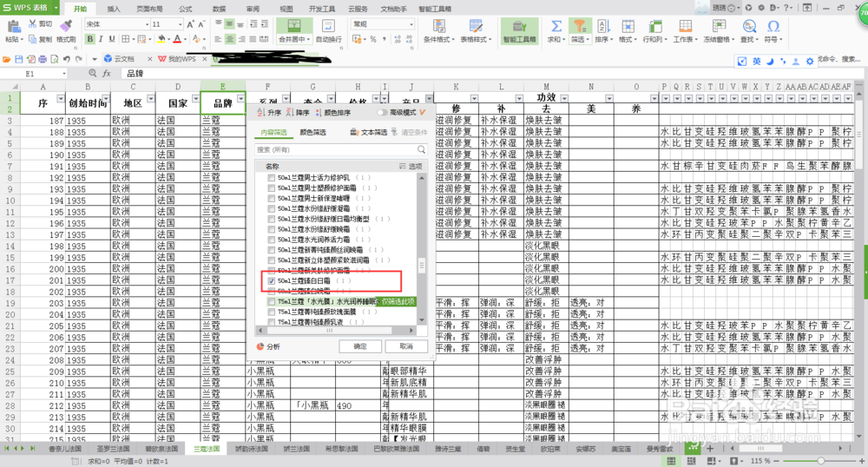This screenshot has width=868, height=467.
Task: Click the Format Painter (格式刷) icon
Action: tap(66, 25)
